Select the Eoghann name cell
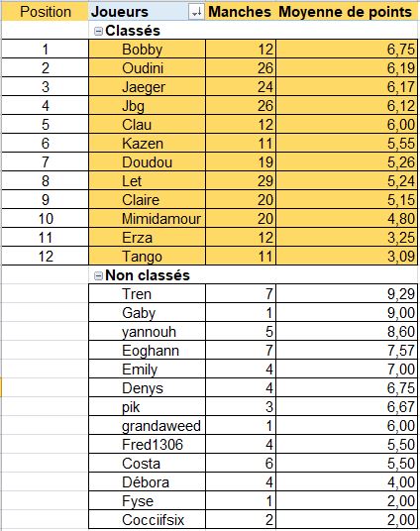Image resolution: width=420 pixels, height=531 pixels. [147, 350]
